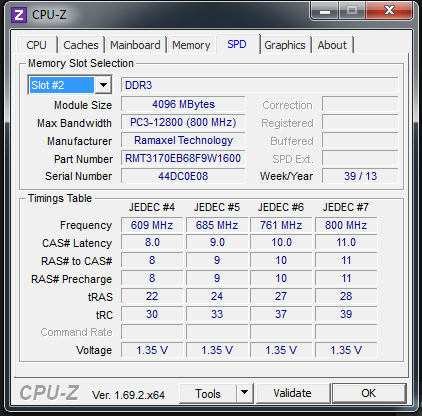Select the SPD tab
Screen dimensions: 422x416
click(x=237, y=44)
